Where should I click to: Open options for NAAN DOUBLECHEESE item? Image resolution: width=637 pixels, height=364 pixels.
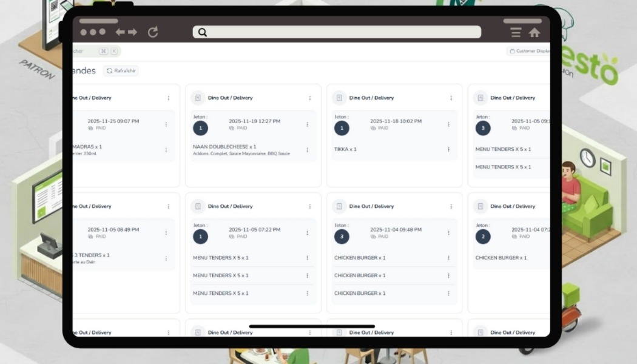(308, 150)
